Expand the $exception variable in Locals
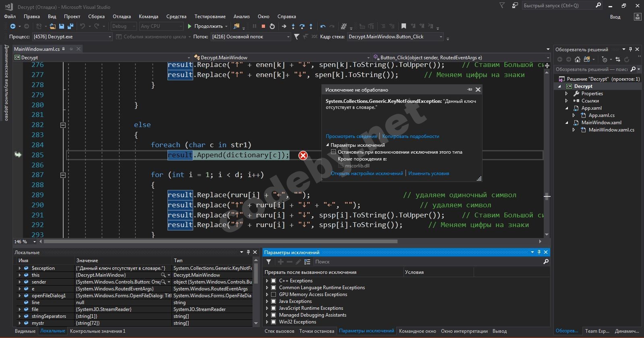 point(19,268)
